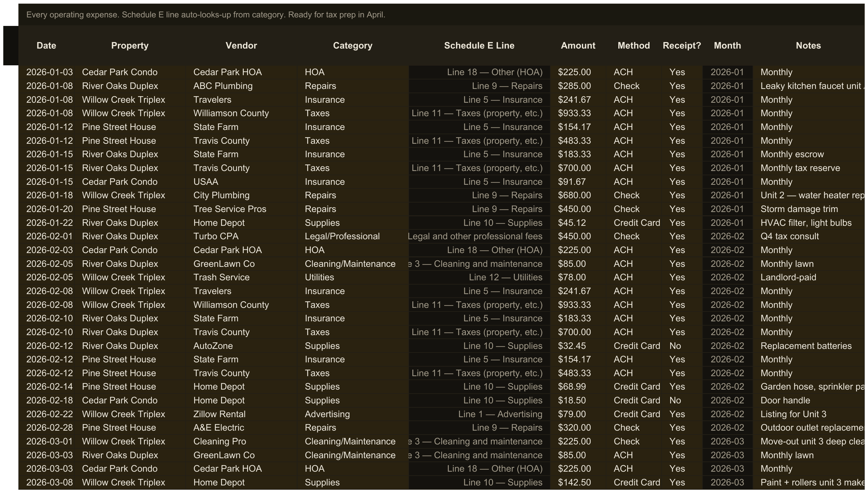868x493 pixels.
Task: Click category cell Legal/Professional
Action: [353, 236]
